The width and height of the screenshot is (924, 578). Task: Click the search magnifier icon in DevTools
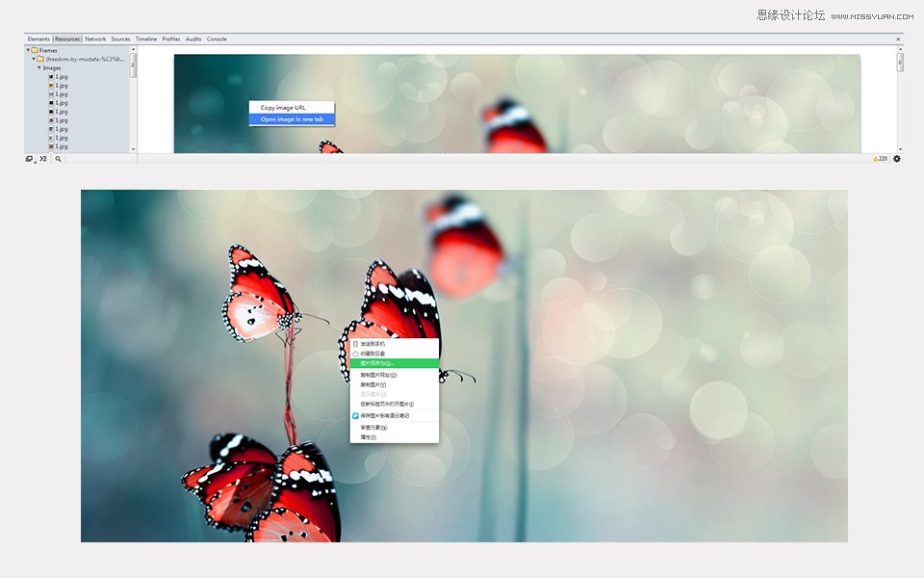tap(59, 159)
